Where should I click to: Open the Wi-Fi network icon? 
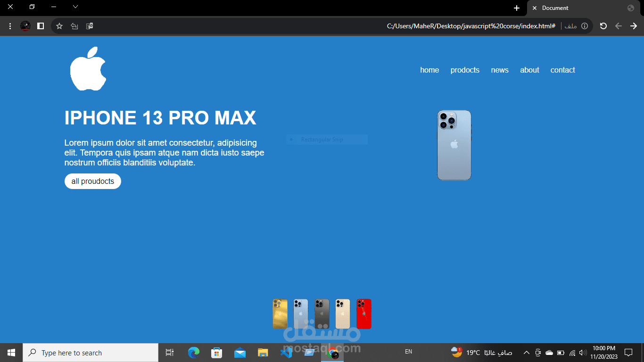[572, 353]
